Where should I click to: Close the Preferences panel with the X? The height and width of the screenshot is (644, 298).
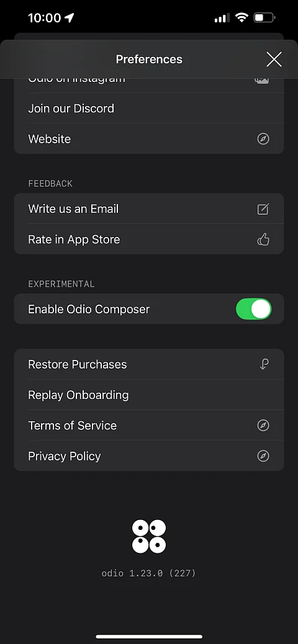(x=274, y=60)
